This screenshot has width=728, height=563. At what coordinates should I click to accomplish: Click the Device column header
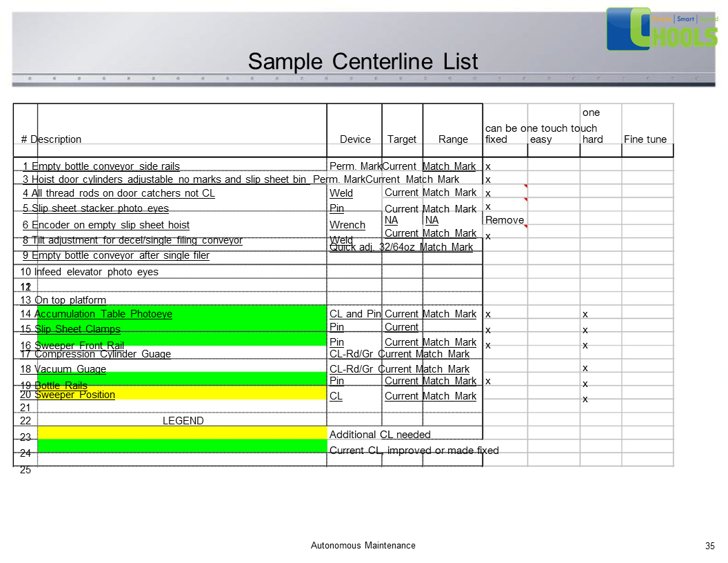355,139
